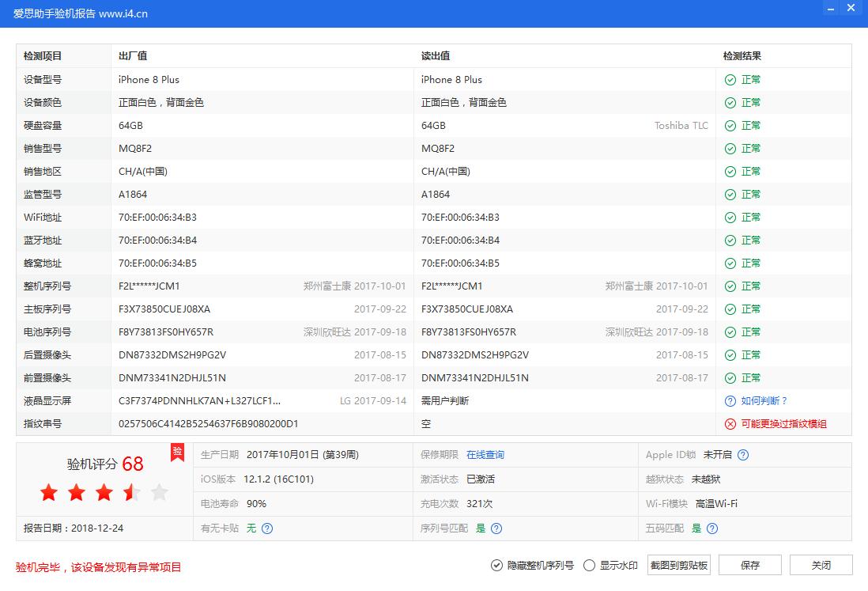Image resolution: width=868 pixels, height=591 pixels.
Task: Click the red error icon on 指纹串号 row
Action: point(729,423)
